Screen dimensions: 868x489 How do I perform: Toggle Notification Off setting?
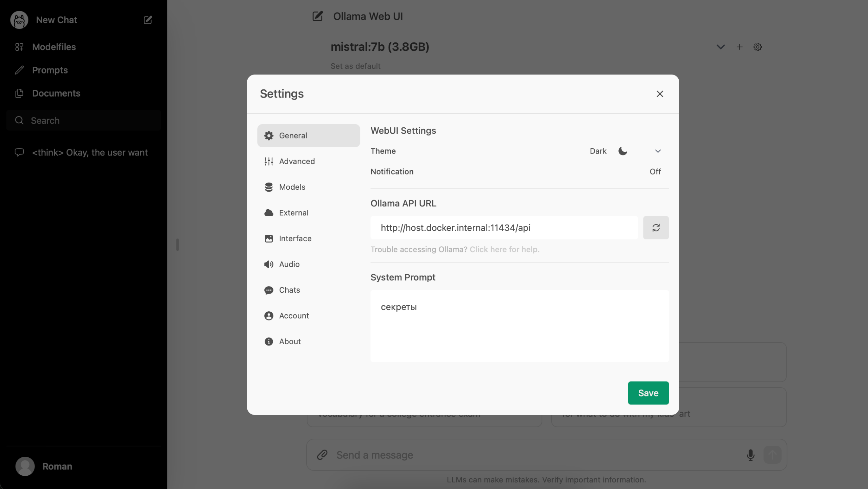pos(655,172)
